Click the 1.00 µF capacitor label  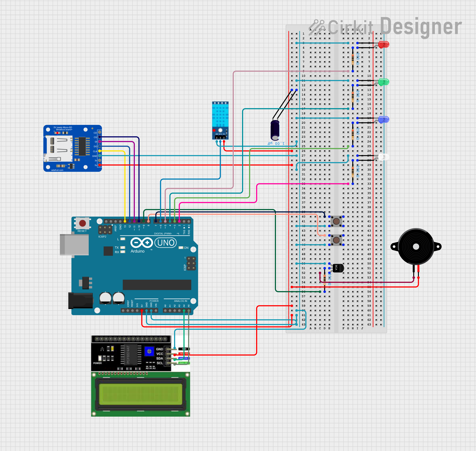[276, 144]
